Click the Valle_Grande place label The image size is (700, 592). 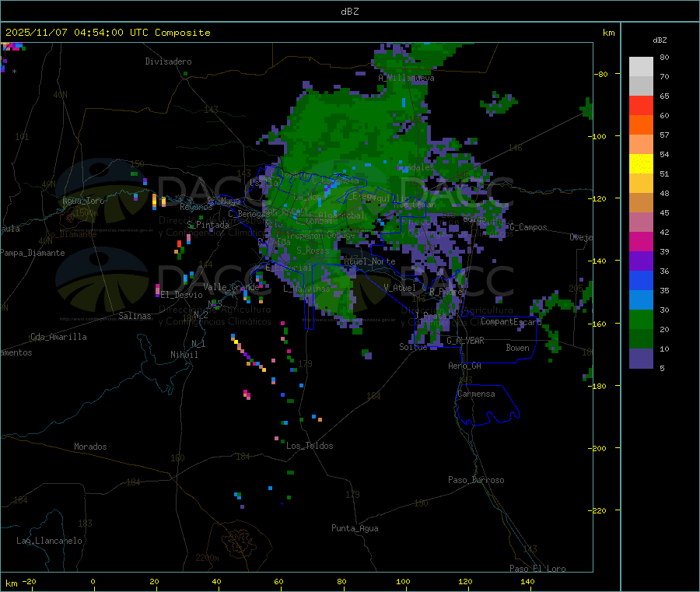[231, 287]
